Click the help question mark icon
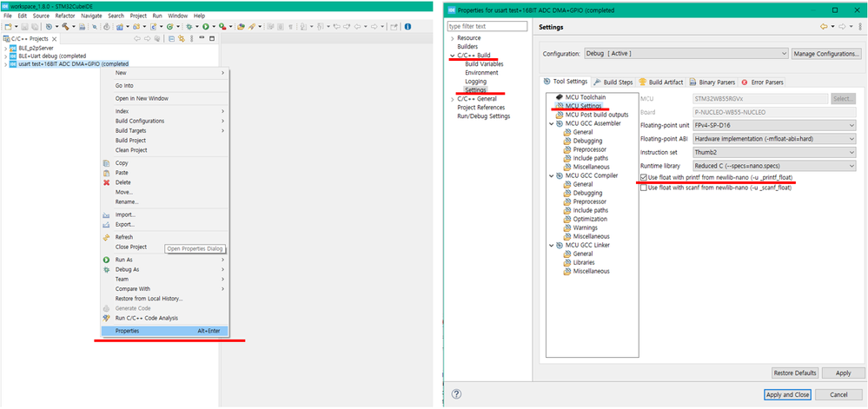868x409 pixels. (x=456, y=394)
